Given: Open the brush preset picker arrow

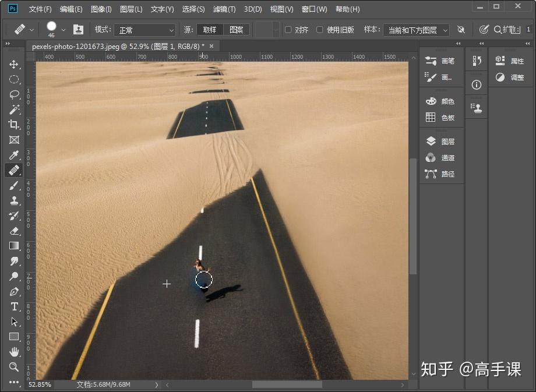Looking at the screenshot, I should [64, 30].
